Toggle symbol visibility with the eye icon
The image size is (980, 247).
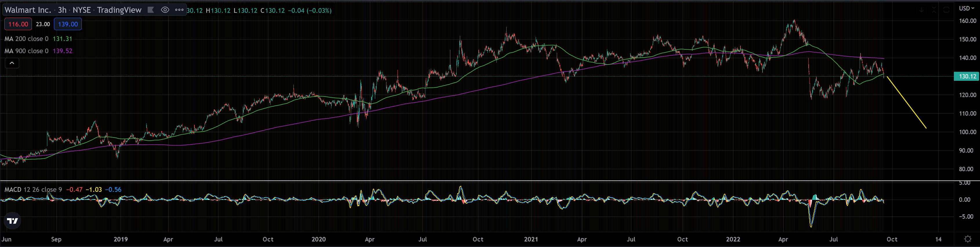(165, 10)
